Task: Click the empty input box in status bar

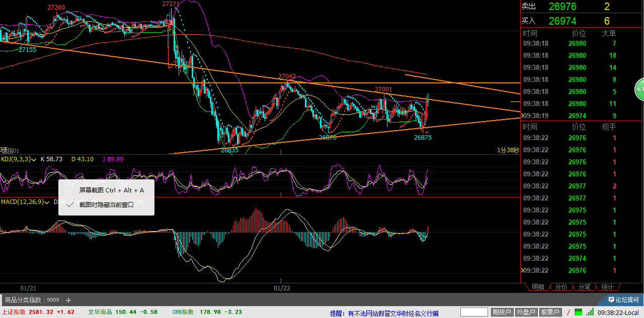Action: pyautogui.click(x=474, y=312)
